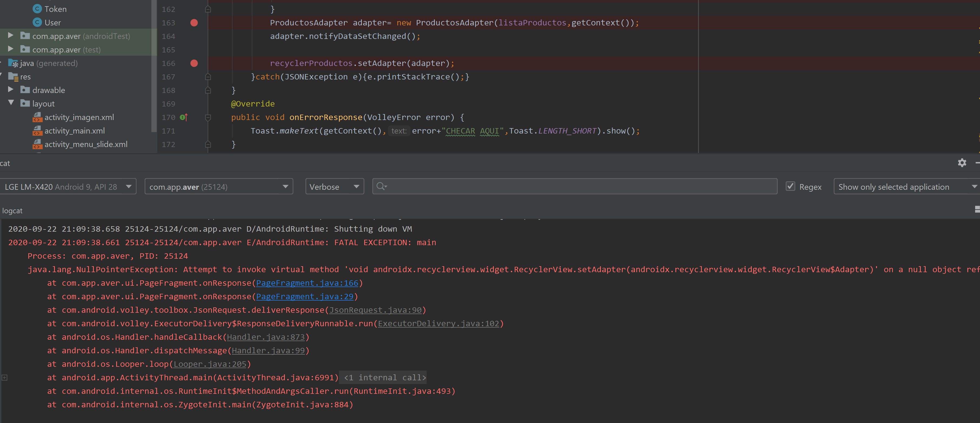
Task: Open link JsonRequest.java:90
Action: [376, 310]
